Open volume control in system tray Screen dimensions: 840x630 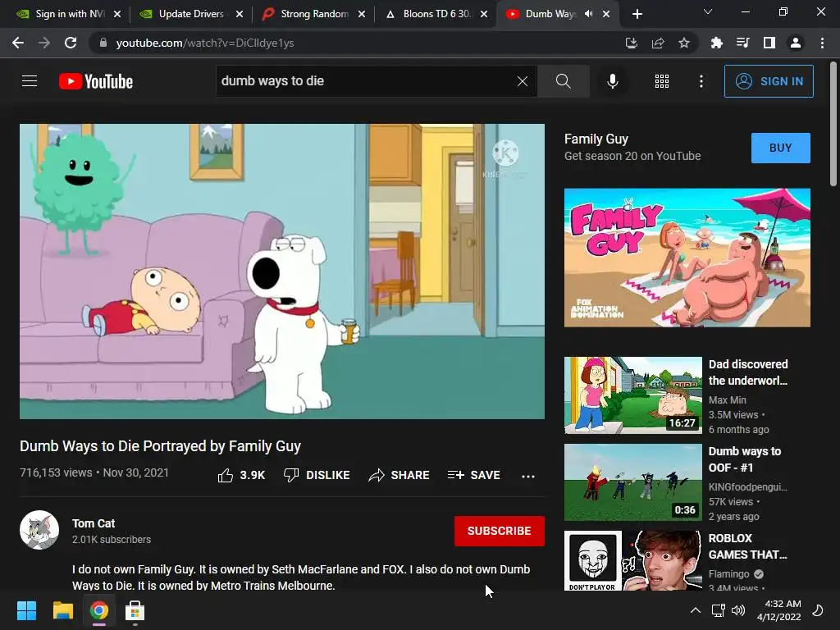click(x=738, y=610)
